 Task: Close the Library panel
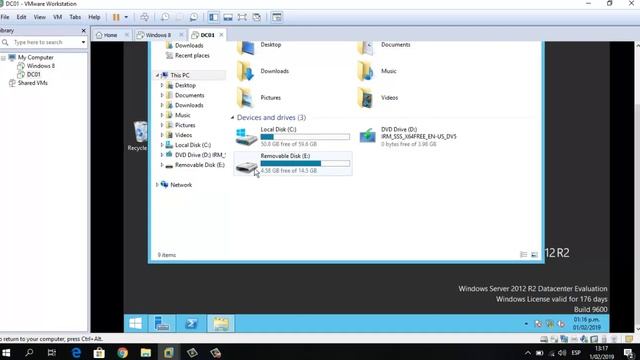point(84,31)
